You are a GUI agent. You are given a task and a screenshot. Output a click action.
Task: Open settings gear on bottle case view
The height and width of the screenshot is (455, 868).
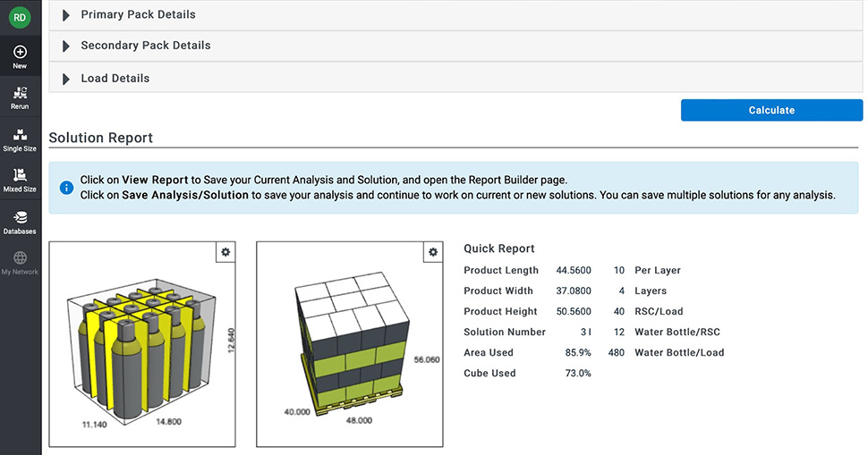pos(226,252)
